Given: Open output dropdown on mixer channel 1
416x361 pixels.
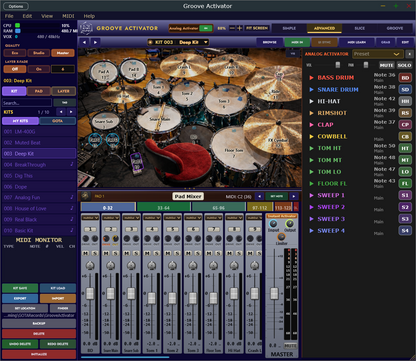Looking at the screenshot, I should click(x=90, y=218).
